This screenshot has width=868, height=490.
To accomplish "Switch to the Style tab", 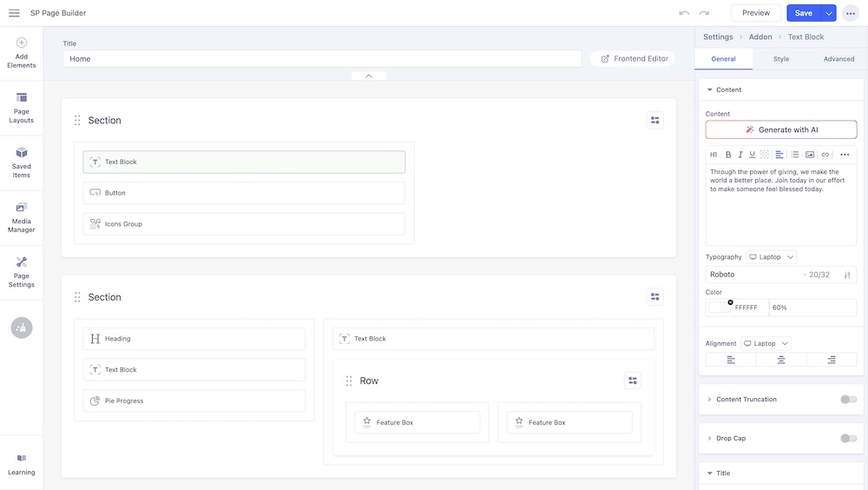I will pos(781,59).
